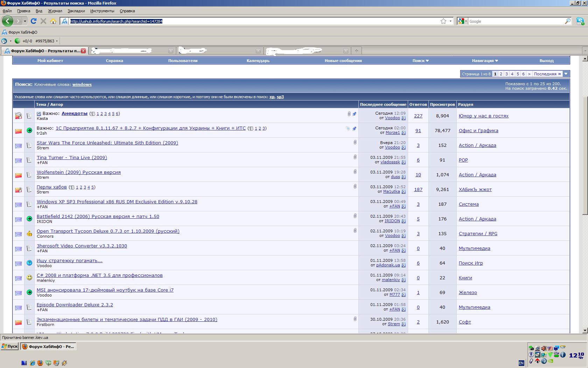Click the vertical scrollbar down arrow
The image size is (588, 368).
point(585,330)
